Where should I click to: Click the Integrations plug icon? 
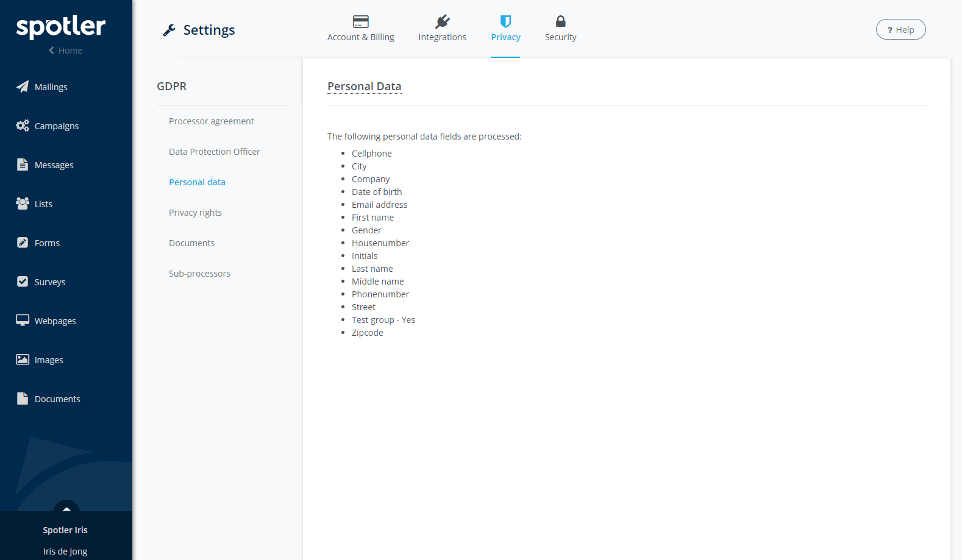[x=442, y=22]
